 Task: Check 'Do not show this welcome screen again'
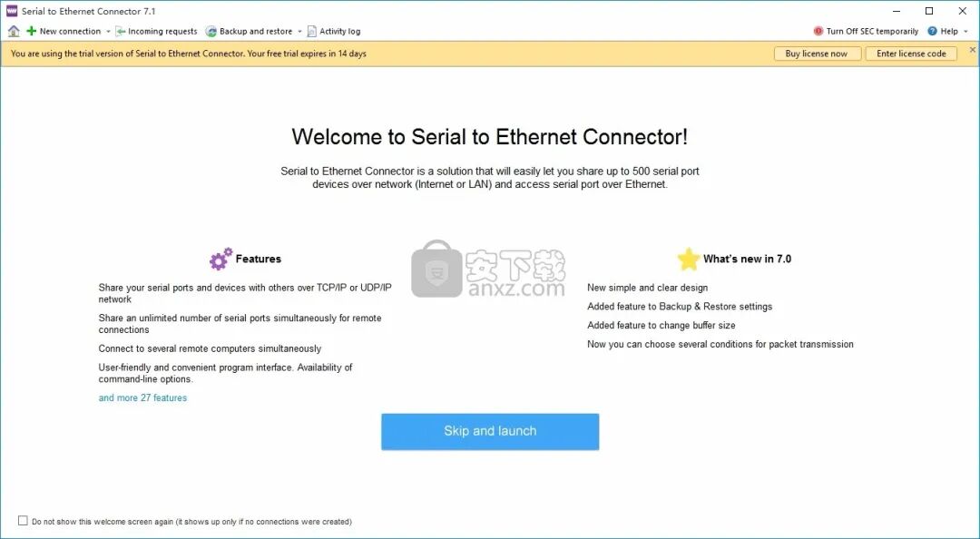pyautogui.click(x=23, y=521)
